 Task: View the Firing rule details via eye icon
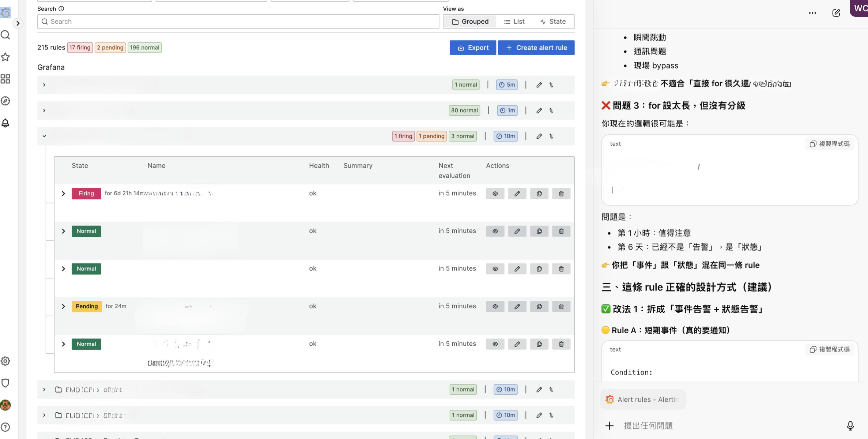[495, 194]
